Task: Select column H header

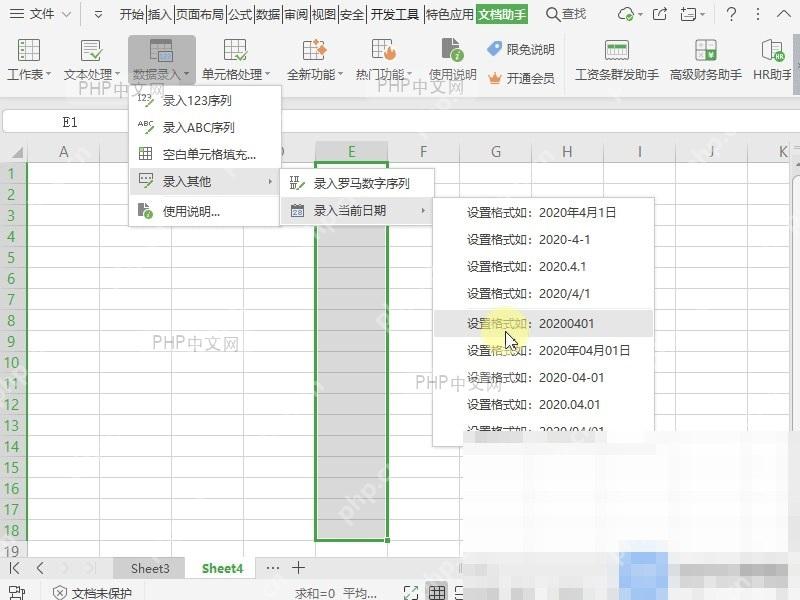Action: tap(567, 152)
